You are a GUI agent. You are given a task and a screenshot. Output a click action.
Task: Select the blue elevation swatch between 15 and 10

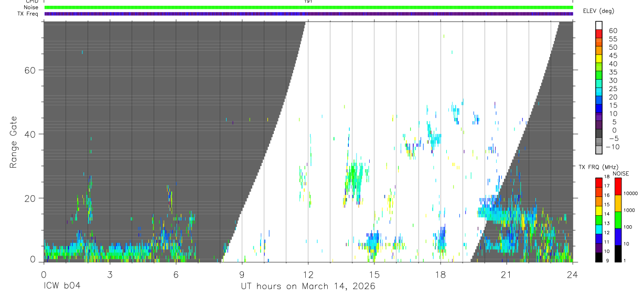click(x=599, y=109)
